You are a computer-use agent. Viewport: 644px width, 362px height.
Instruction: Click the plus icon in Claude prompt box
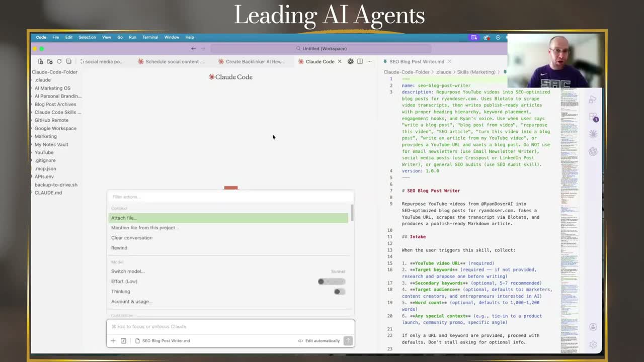(113, 341)
